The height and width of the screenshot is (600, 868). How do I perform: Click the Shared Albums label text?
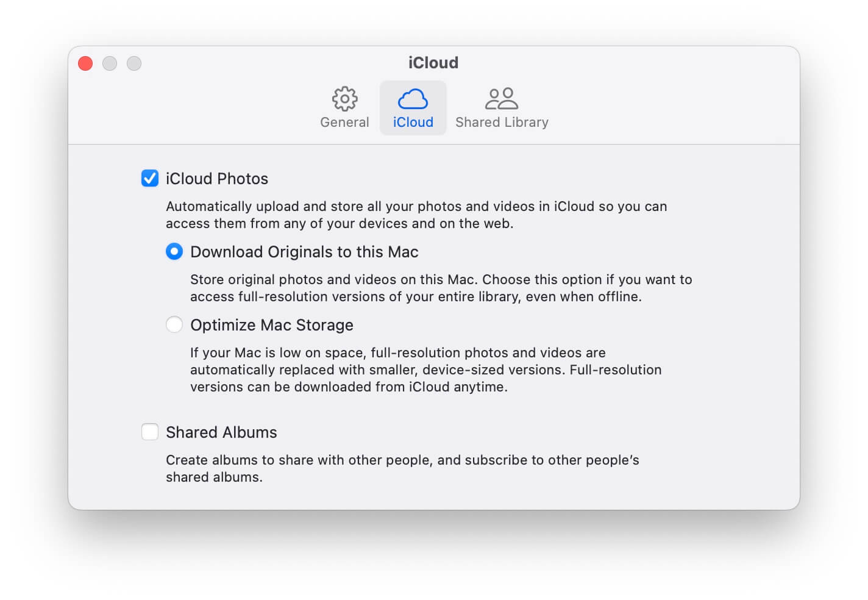pos(221,432)
